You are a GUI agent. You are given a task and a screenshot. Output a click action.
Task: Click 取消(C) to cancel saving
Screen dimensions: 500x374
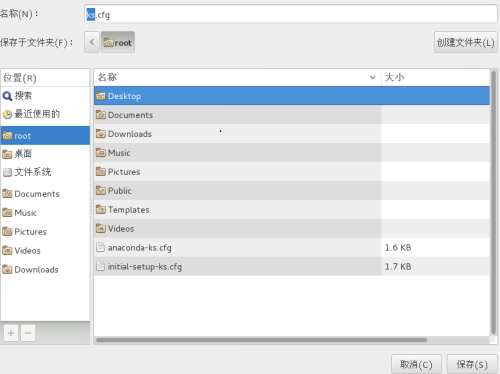coord(416,364)
